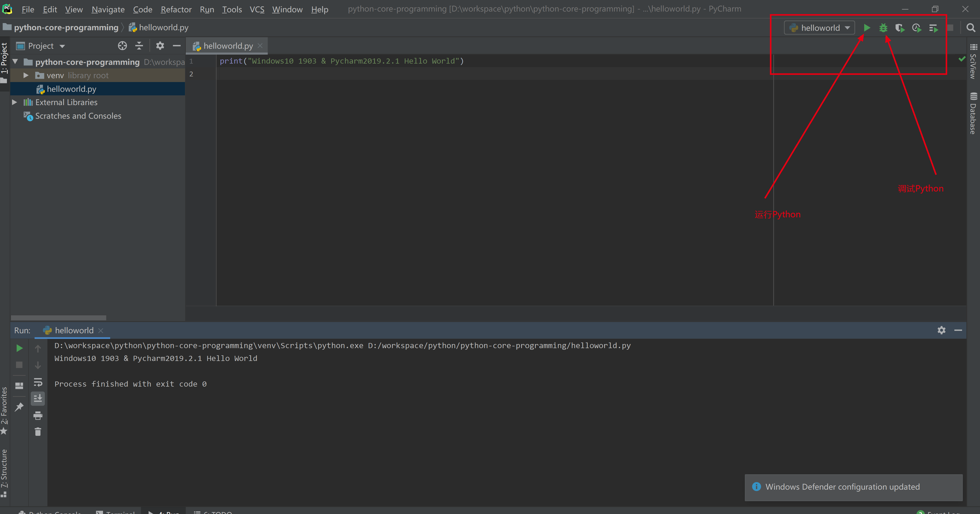Open Project panel settings gear
The width and height of the screenshot is (980, 514).
(160, 46)
